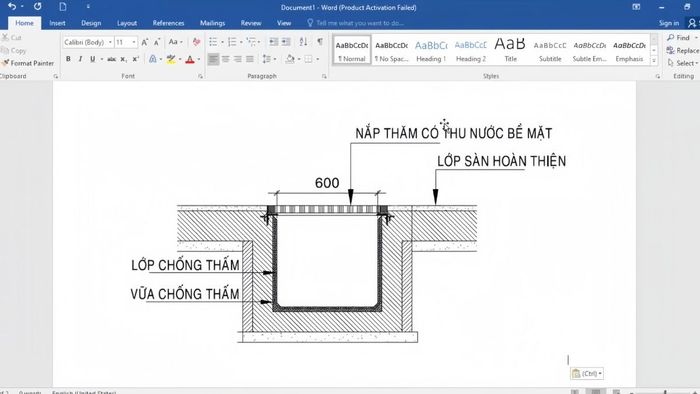Viewport: 700px width, 394px height.
Task: Open the Paste Options (Ctrl) button
Action: pos(587,373)
